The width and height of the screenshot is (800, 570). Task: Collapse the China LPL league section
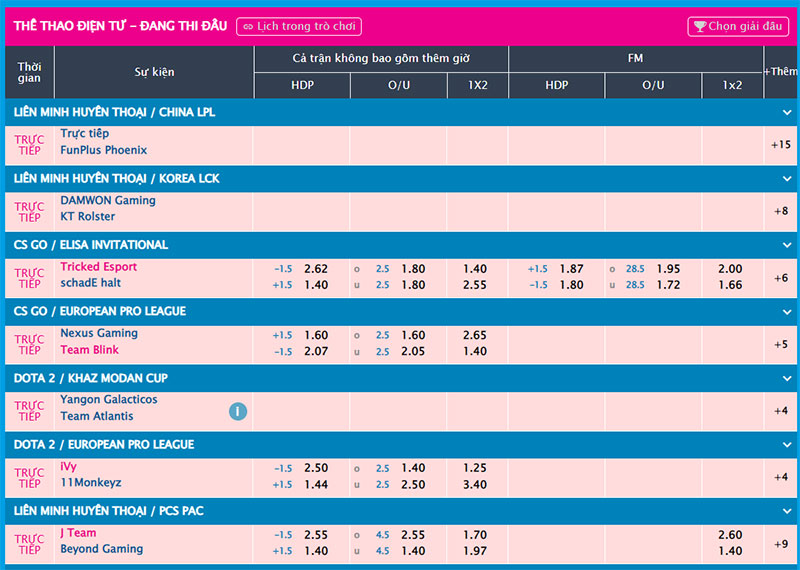tap(786, 113)
